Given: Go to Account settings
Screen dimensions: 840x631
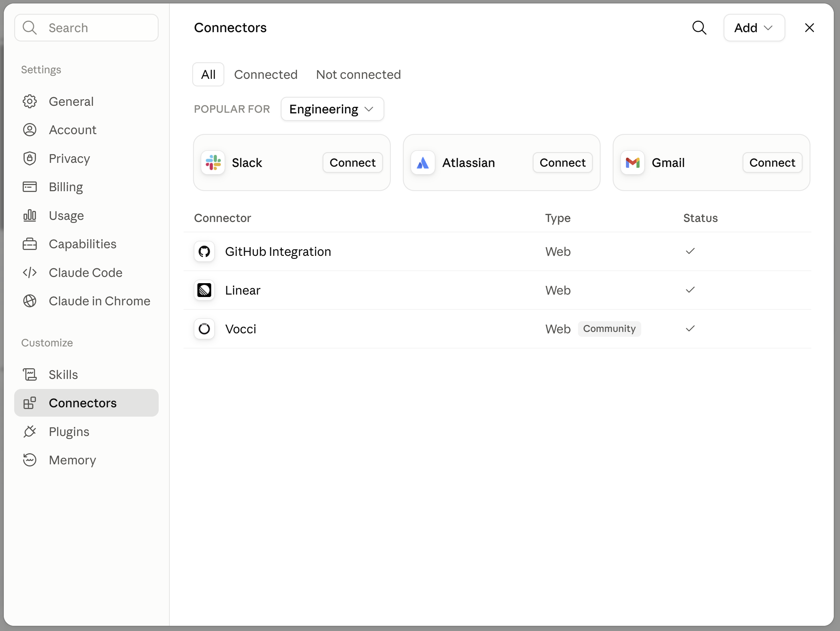Looking at the screenshot, I should click(86, 130).
